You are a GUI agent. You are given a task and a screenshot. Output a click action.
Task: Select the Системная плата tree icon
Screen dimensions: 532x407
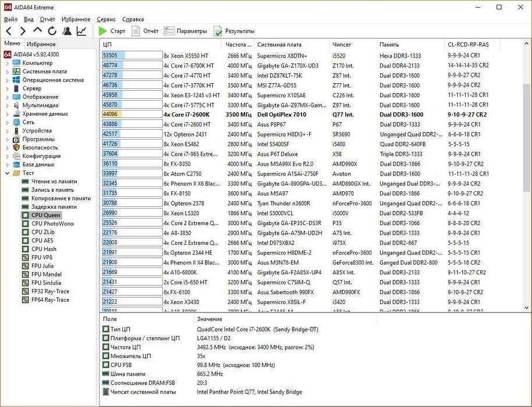[x=16, y=71]
